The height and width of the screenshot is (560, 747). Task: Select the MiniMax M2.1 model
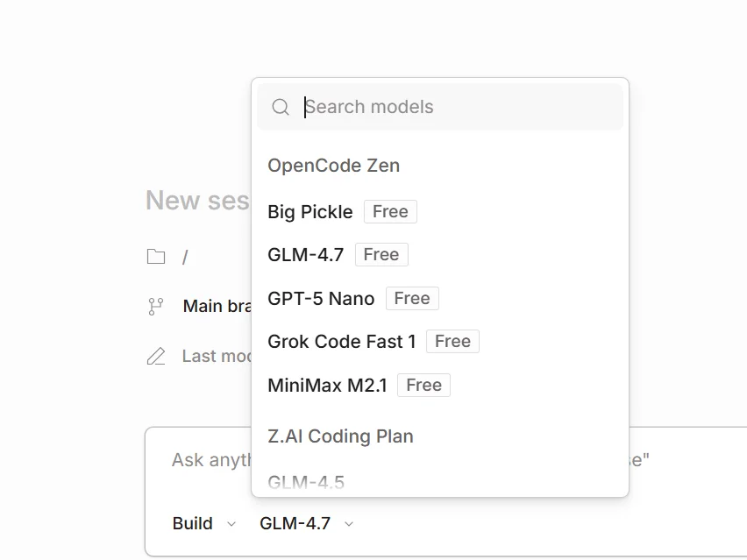tap(327, 386)
